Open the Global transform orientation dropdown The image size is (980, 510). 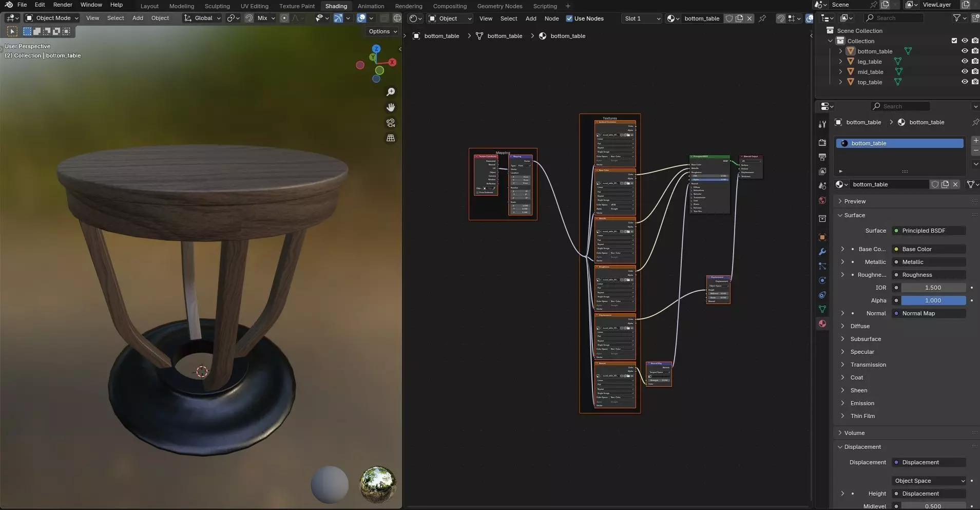tap(202, 18)
